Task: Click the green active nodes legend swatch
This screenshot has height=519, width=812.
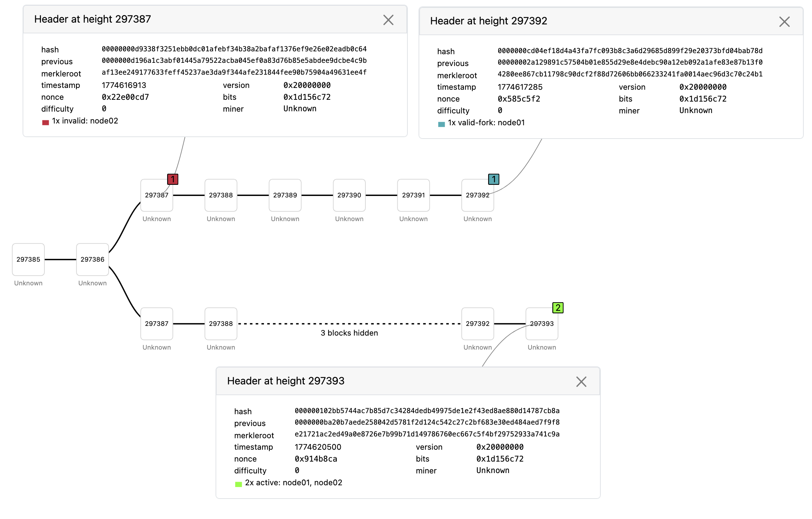Action: coord(239,485)
